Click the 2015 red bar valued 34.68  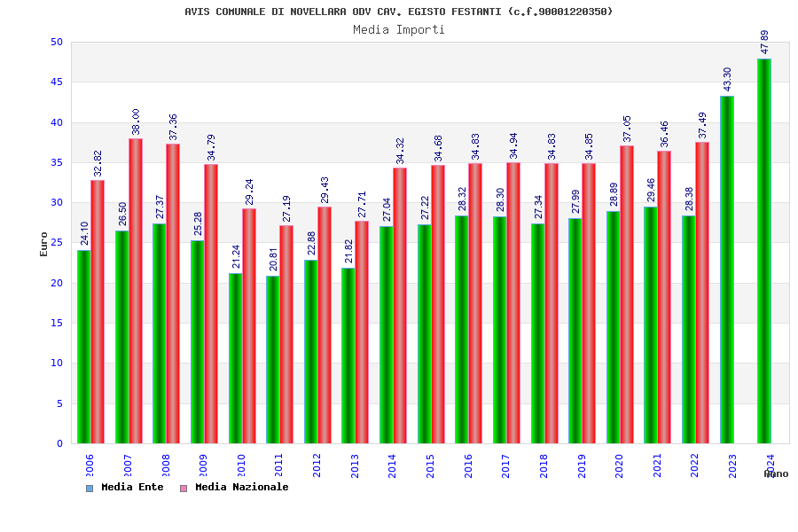pyautogui.click(x=438, y=304)
